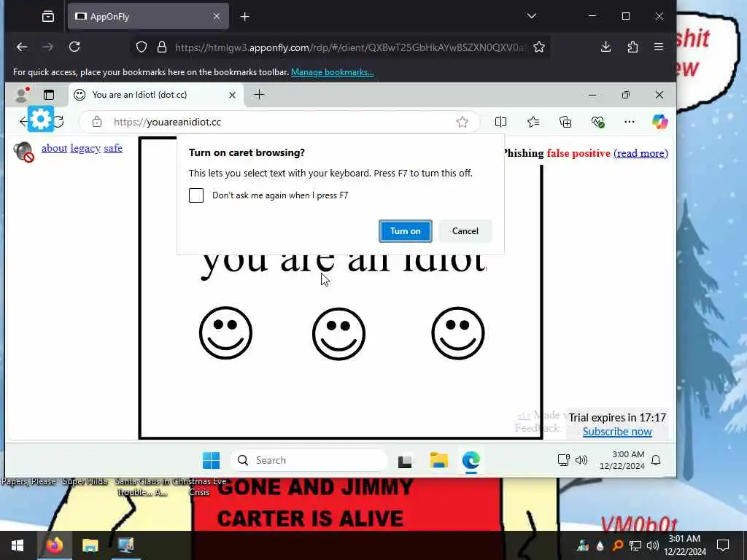This screenshot has height=560, width=747.
Task: Open File Explorer on remote taskbar
Action: coord(438,461)
